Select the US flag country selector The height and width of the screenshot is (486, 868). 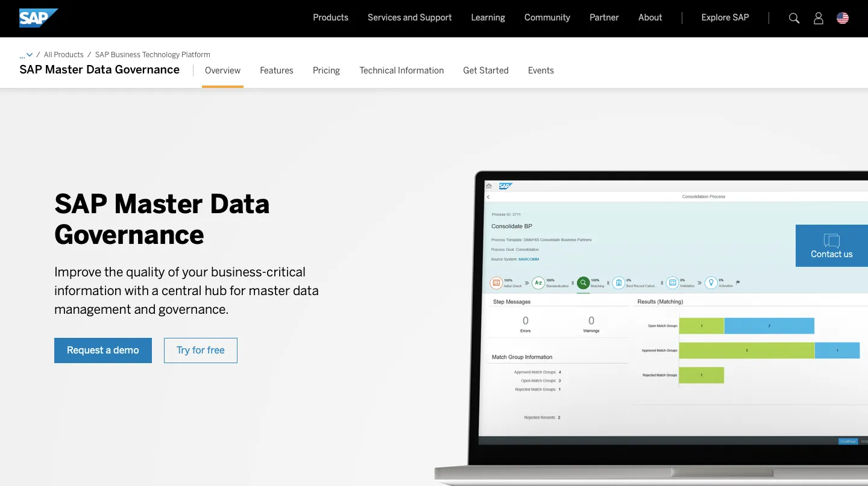pyautogui.click(x=843, y=18)
